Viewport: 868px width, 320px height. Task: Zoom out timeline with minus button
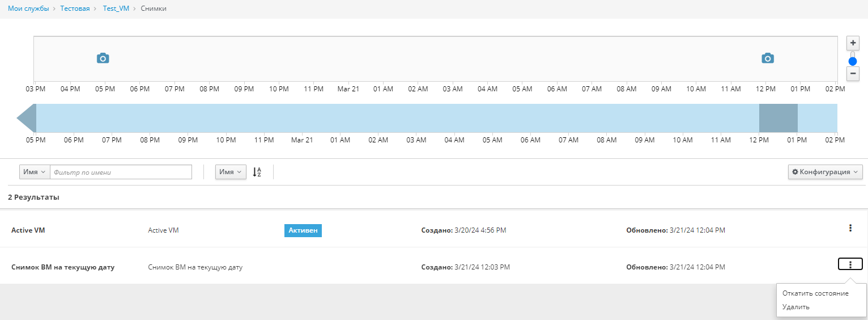click(853, 74)
